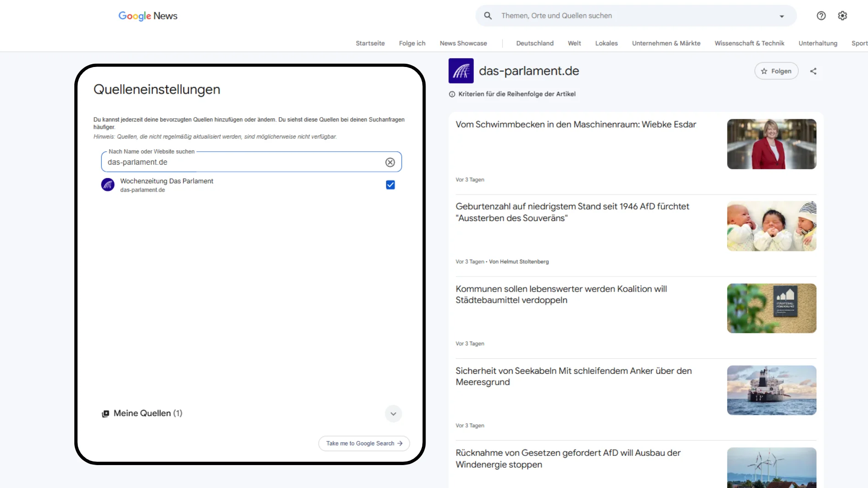Switch to the News Showcase tab
Screen dimensions: 868x488
click(463, 43)
